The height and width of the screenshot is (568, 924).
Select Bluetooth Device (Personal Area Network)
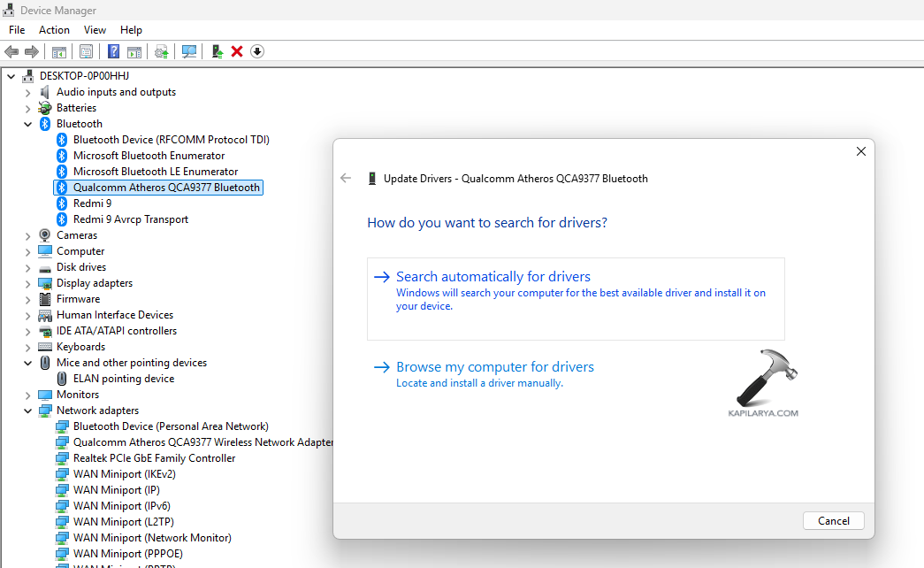[171, 426]
